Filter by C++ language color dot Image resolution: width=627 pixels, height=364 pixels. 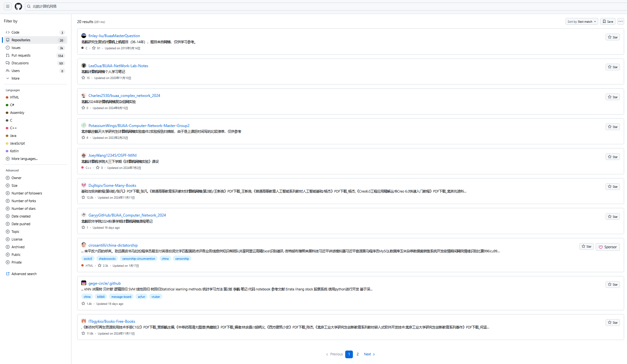pos(7,128)
